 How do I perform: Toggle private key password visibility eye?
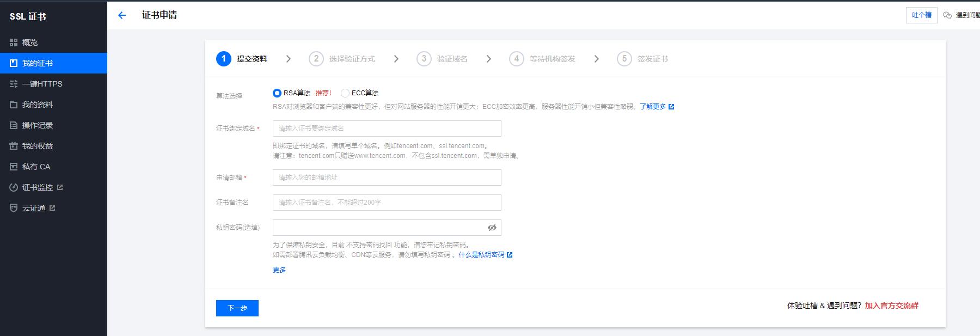pos(492,228)
